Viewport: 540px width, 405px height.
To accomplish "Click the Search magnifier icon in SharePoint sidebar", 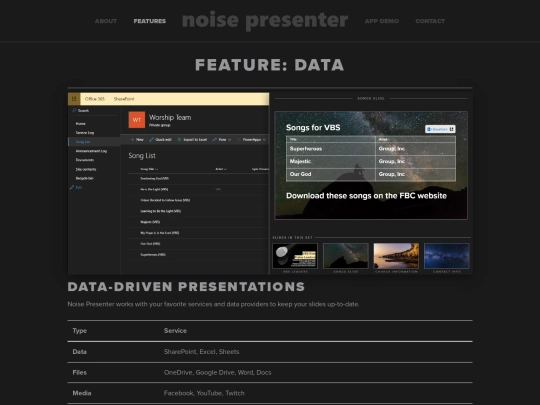I will [x=74, y=111].
